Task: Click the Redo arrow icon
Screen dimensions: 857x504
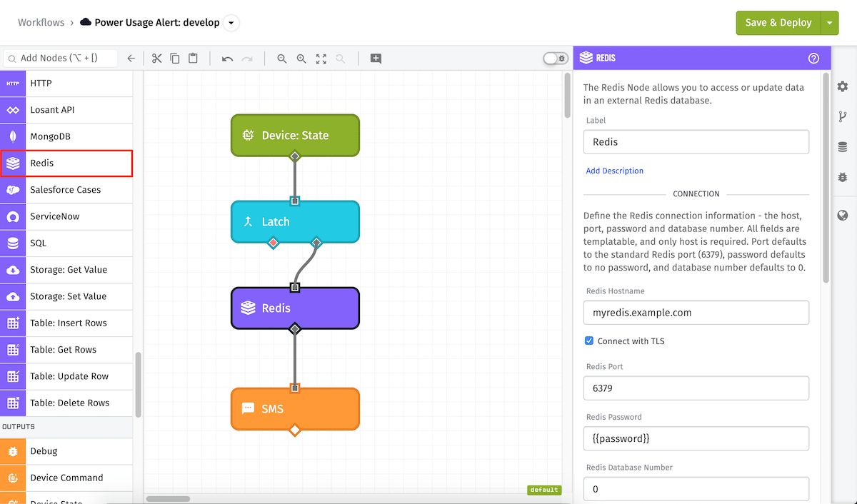Action: [247, 59]
